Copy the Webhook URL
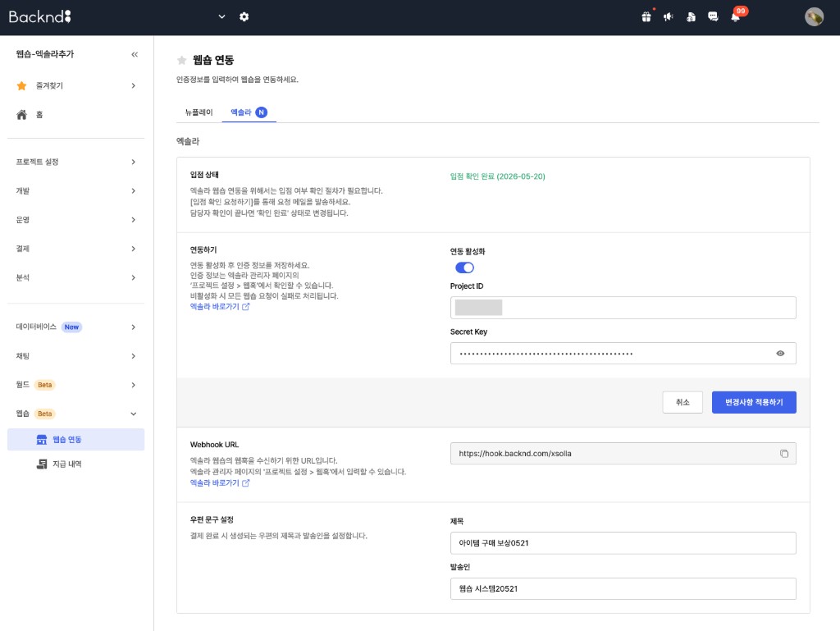 783,454
